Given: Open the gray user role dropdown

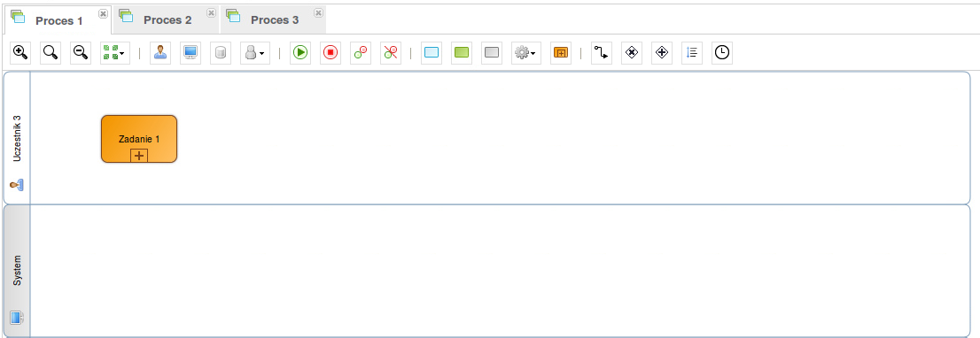Looking at the screenshot, I should [x=255, y=53].
